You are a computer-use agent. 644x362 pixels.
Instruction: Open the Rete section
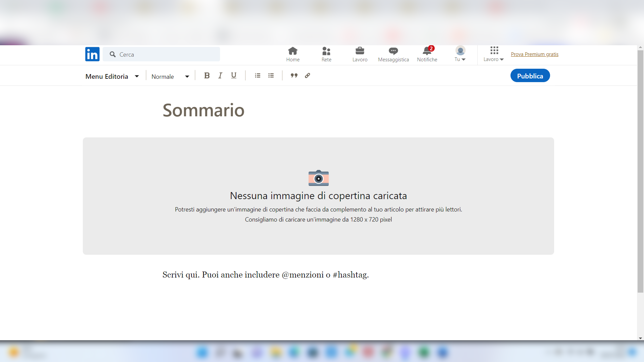coord(326,54)
